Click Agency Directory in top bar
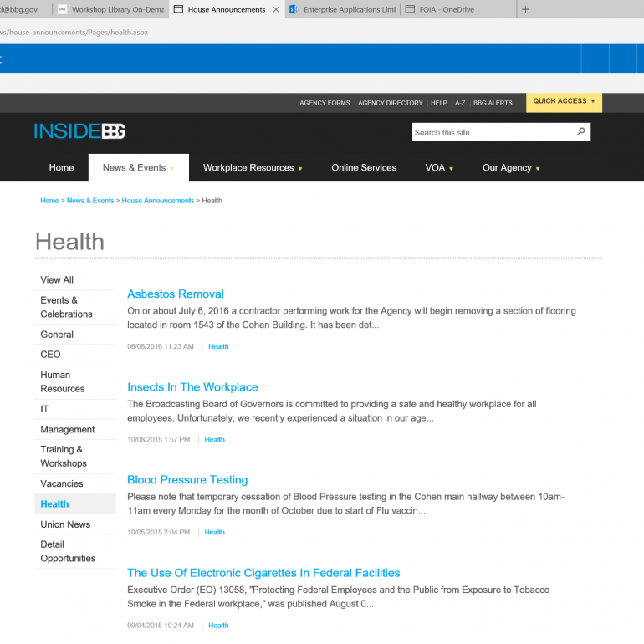The height and width of the screenshot is (644, 644). click(390, 103)
